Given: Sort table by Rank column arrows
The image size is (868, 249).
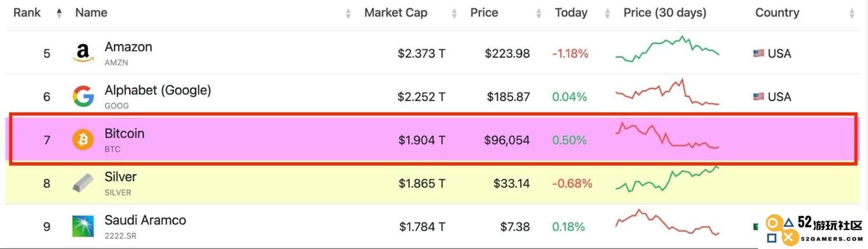Looking at the screenshot, I should (x=59, y=13).
